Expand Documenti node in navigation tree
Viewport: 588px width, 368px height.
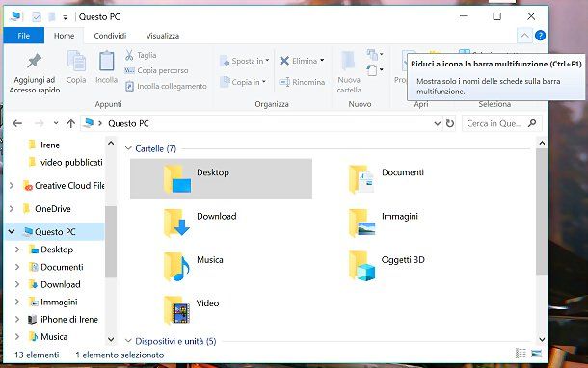coord(17,267)
